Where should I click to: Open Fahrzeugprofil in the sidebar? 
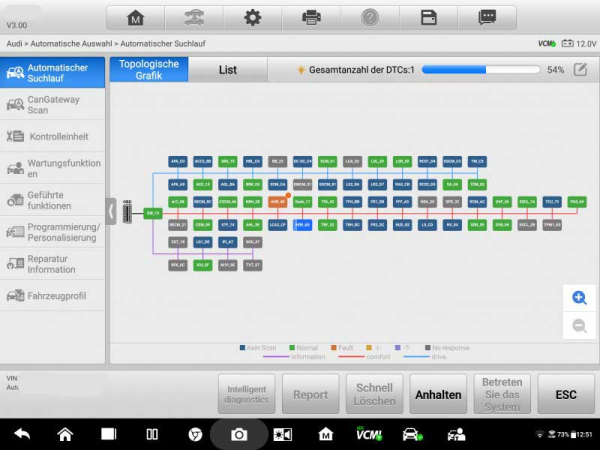(53, 296)
